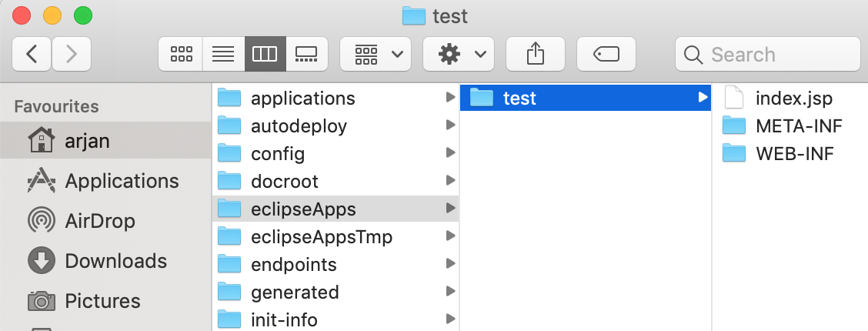This screenshot has width=868, height=331.
Task: Switch to gallery view mode
Action: 306,54
